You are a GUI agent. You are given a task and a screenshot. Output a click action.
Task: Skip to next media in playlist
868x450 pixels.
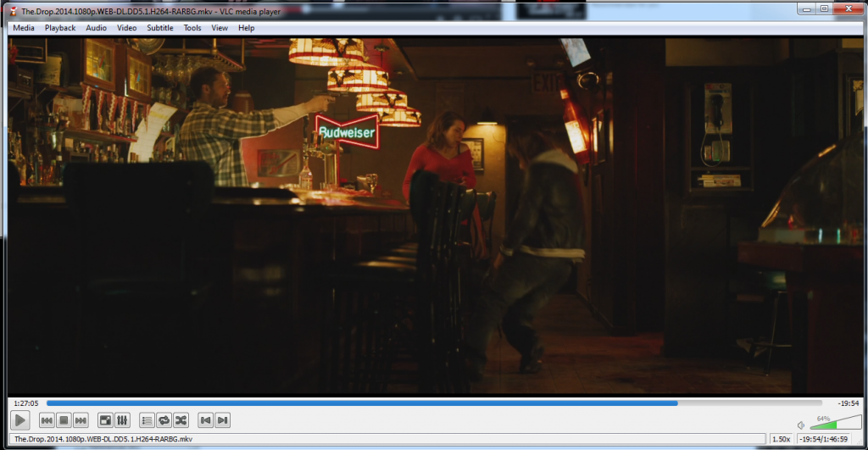click(x=81, y=419)
